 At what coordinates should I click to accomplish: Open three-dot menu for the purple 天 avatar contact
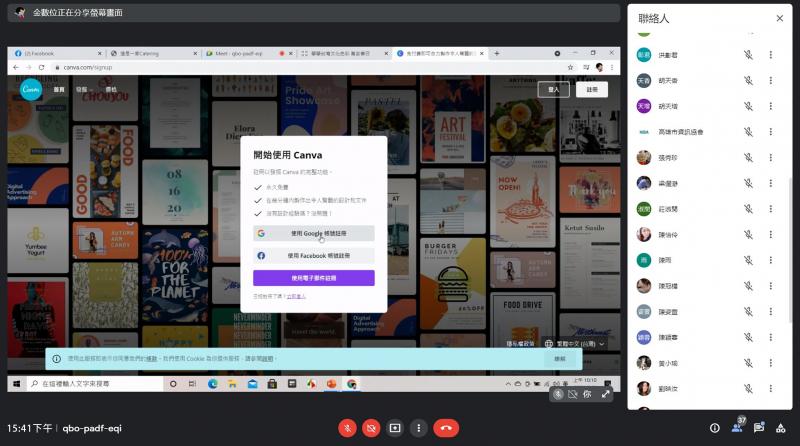pos(770,106)
